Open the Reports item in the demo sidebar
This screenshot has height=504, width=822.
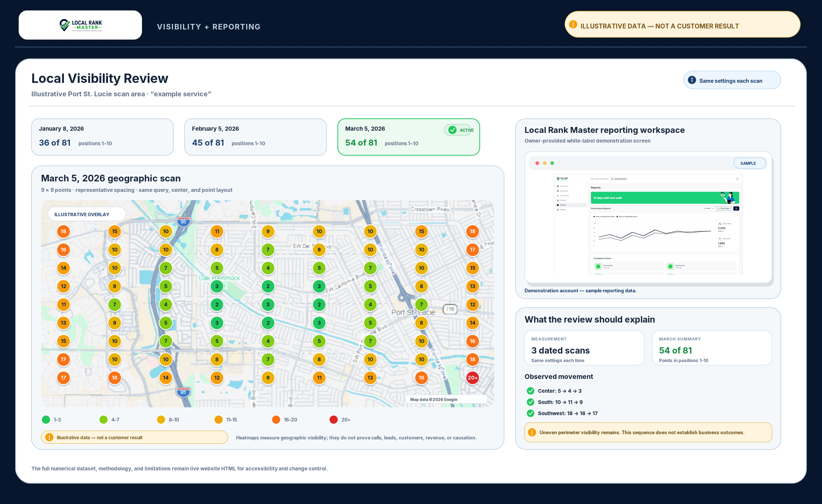coord(571,205)
